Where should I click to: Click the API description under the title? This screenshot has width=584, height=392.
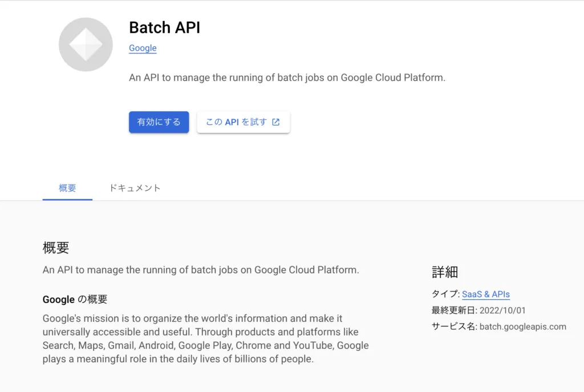(287, 77)
